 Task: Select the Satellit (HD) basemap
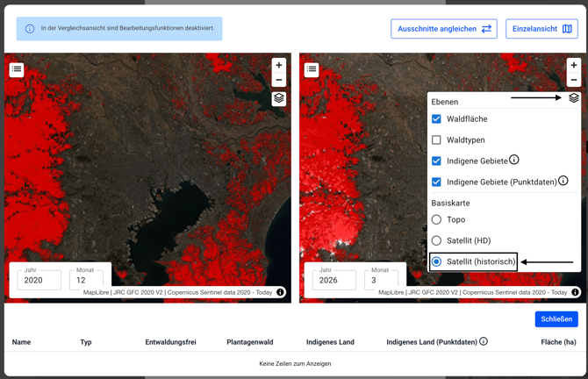pyautogui.click(x=436, y=240)
